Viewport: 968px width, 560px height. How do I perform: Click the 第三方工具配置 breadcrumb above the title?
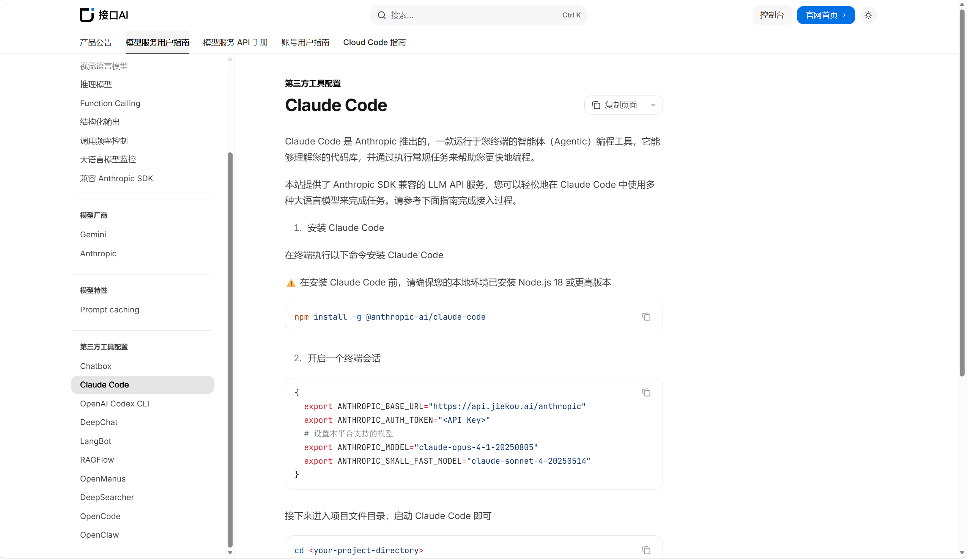point(313,84)
